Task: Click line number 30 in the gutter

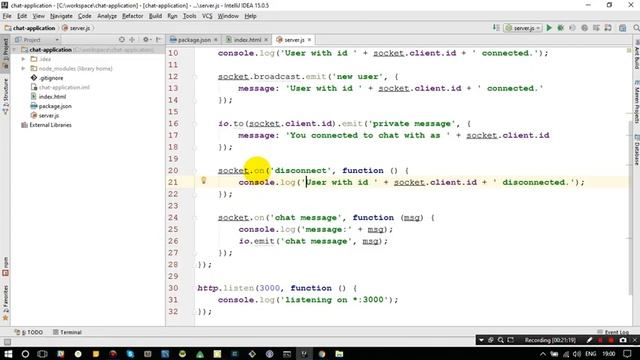Action: click(173, 288)
